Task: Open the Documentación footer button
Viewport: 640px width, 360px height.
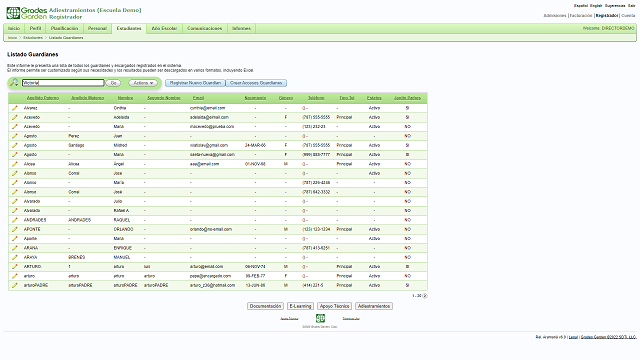Action: 265,306
